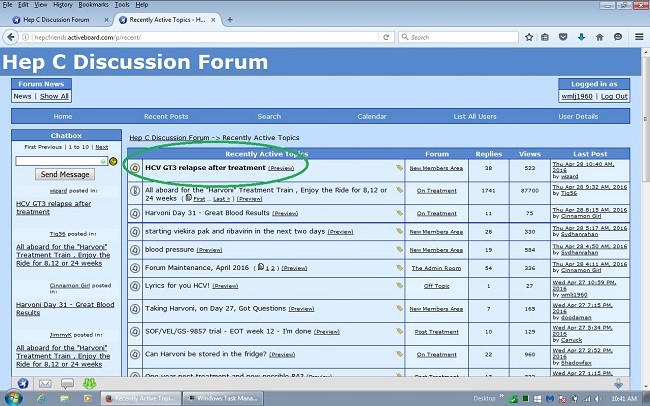This screenshot has width=650, height=406.
Task: Click the emoticon icon beside the chat input
Action: [x=113, y=161]
